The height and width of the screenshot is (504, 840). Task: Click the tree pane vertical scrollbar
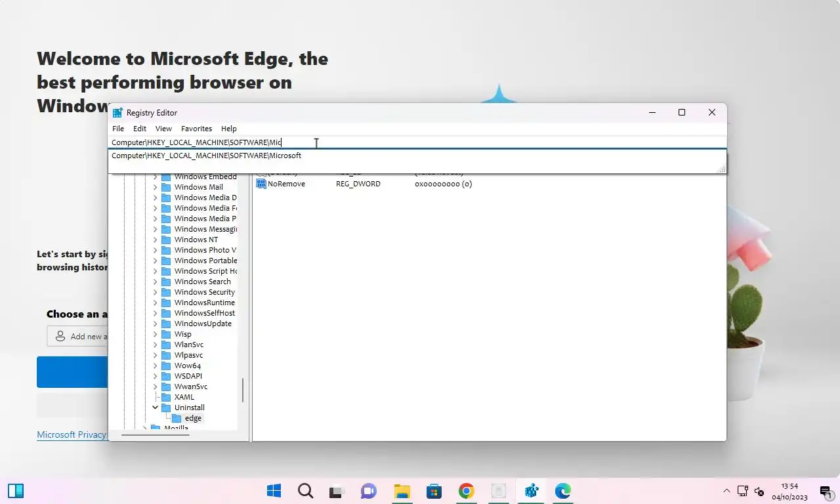(243, 390)
